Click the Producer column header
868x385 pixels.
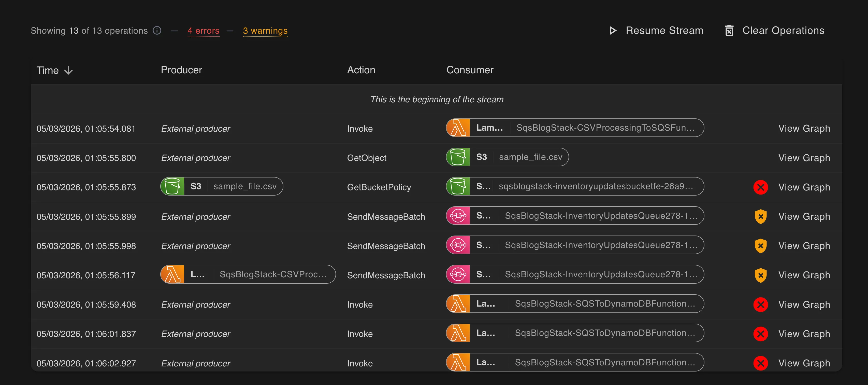tap(181, 70)
